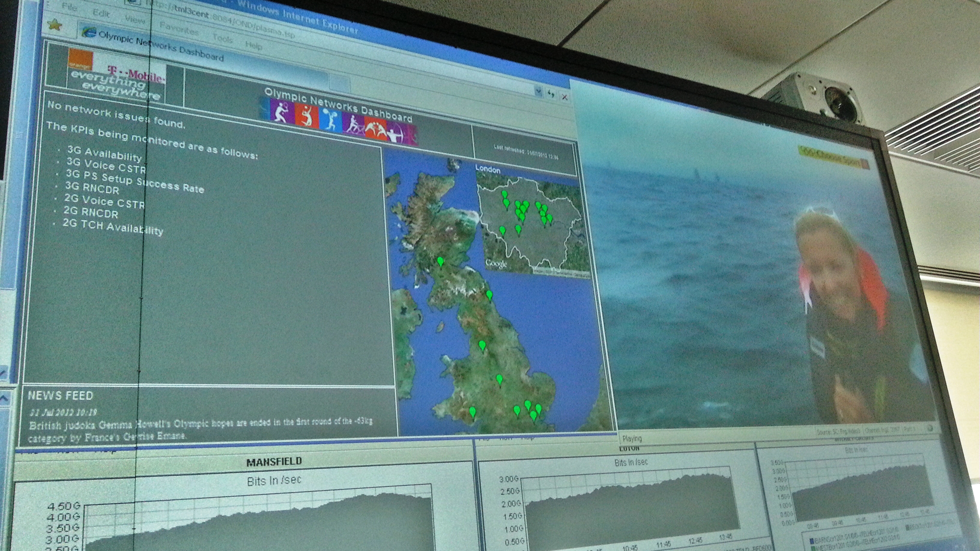The height and width of the screenshot is (551, 980).
Task: Open the Favorites menu
Action: click(x=179, y=28)
